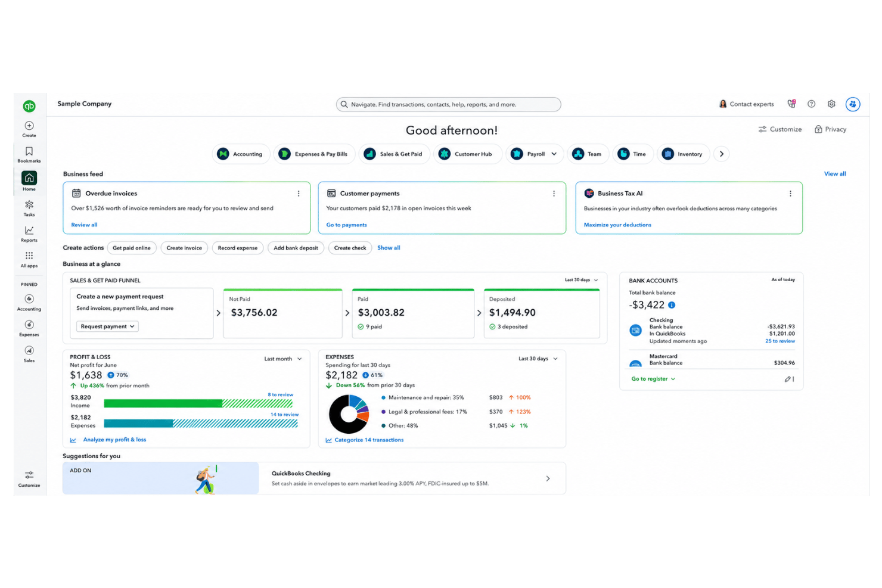This screenshot has height=588, width=882.
Task: Click Review all overdue invoices link
Action: point(84,225)
